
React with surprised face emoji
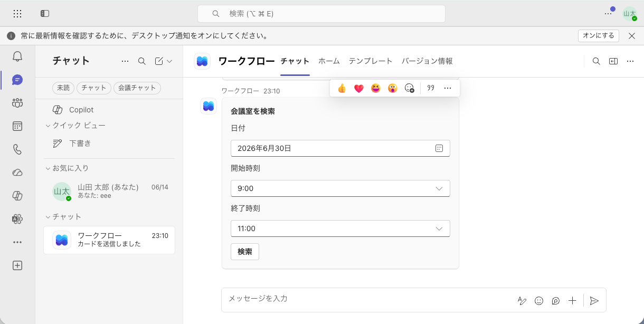click(x=393, y=88)
